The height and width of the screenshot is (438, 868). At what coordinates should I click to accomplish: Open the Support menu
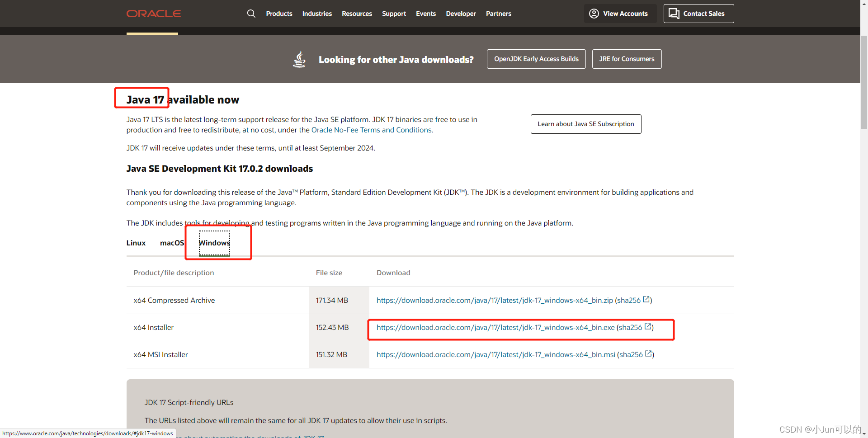(394, 14)
